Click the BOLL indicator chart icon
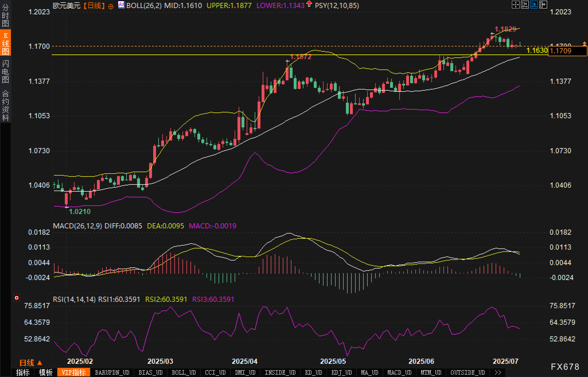The width and height of the screenshot is (588, 377). (x=121, y=5)
